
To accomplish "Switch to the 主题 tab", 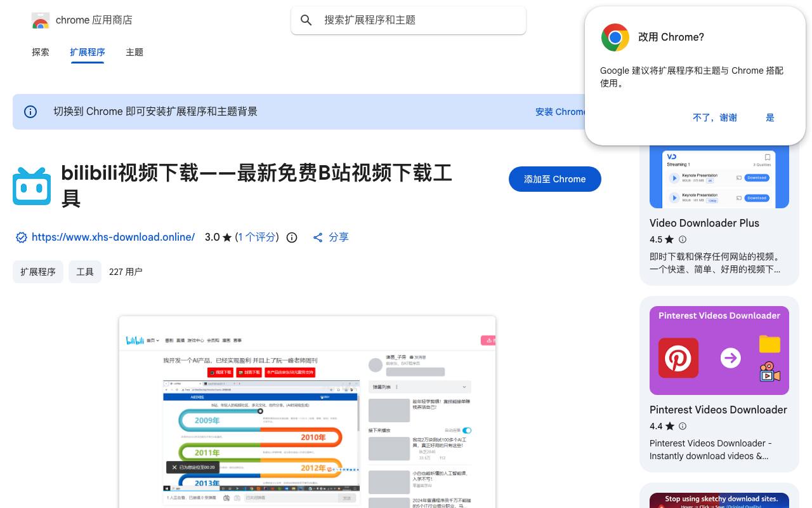I will 134,52.
